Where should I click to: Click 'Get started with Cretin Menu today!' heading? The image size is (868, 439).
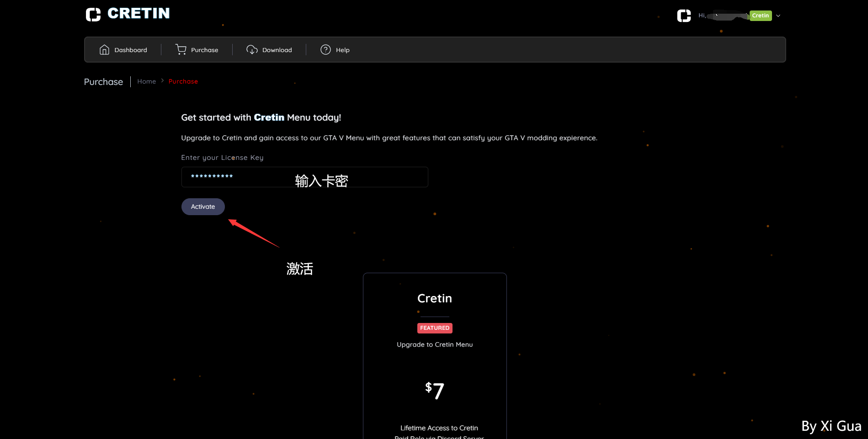[x=261, y=117]
